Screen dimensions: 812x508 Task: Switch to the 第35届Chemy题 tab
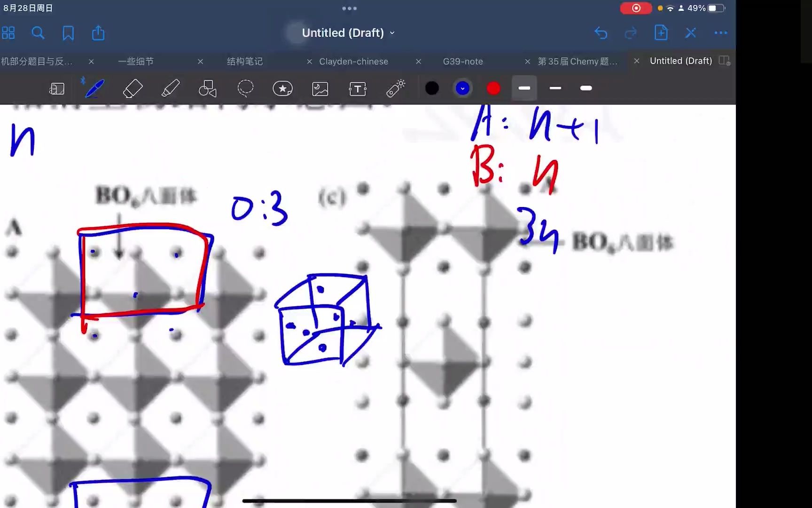tap(578, 62)
